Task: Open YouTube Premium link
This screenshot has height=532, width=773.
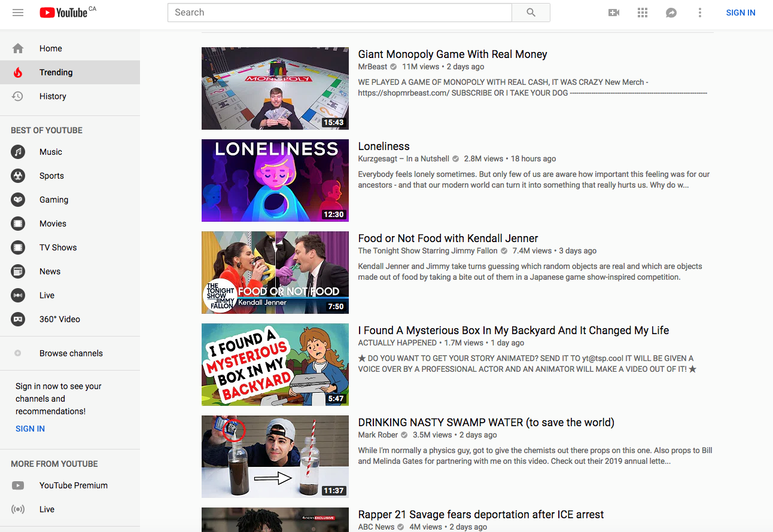Action: click(74, 485)
